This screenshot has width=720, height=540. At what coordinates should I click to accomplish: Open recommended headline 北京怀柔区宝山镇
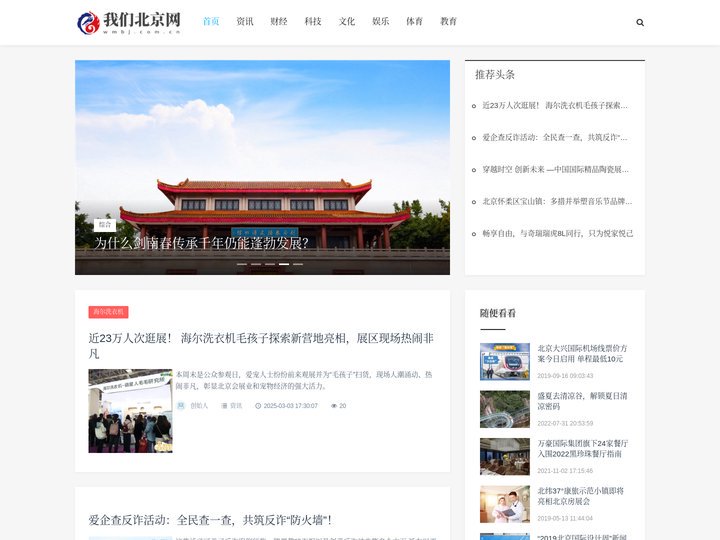557,201
